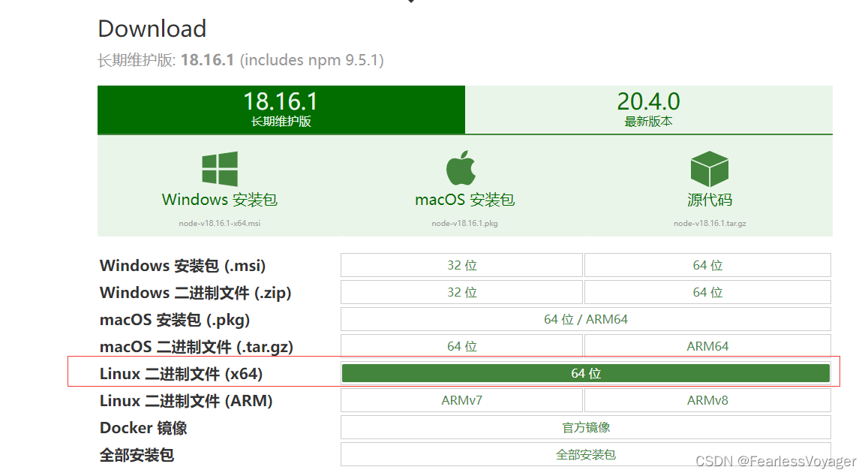Click the Download heading
This screenshot has width=868, height=476.
[x=152, y=29]
